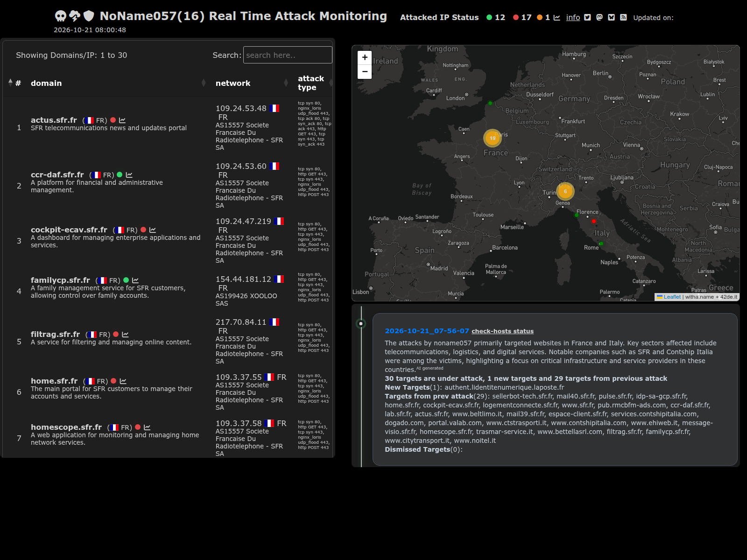Screen dimensions: 747x560
Task: Open the RSS feed icon
Action: click(x=623, y=17)
